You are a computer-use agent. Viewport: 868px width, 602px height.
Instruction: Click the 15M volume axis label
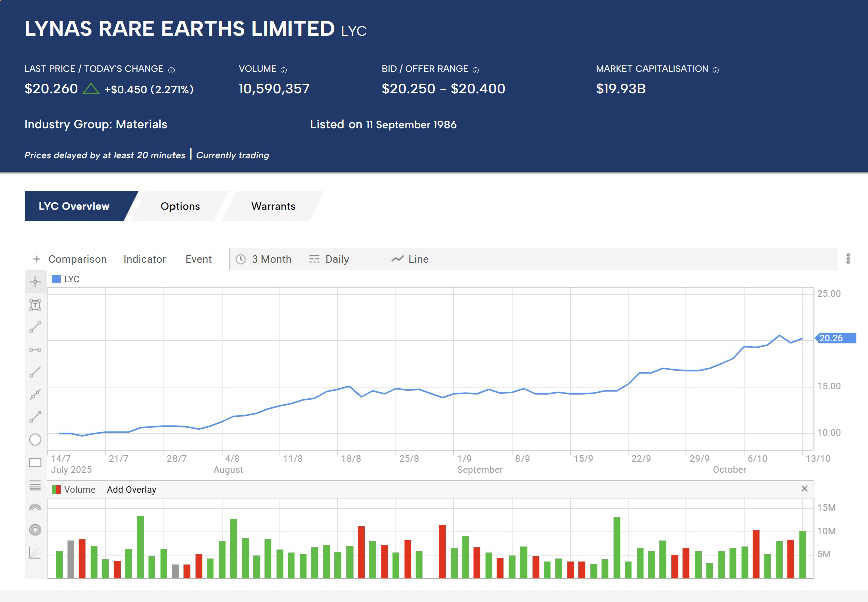(826, 508)
